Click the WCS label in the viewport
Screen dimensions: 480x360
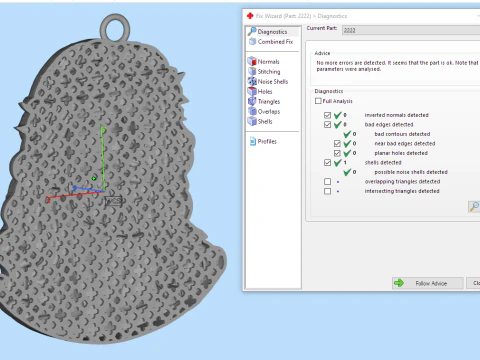pos(114,201)
